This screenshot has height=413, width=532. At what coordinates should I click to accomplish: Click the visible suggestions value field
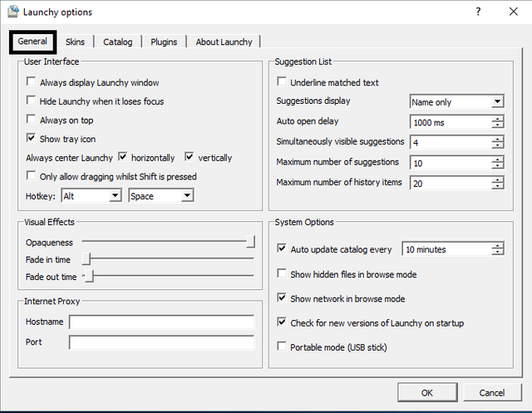point(451,142)
